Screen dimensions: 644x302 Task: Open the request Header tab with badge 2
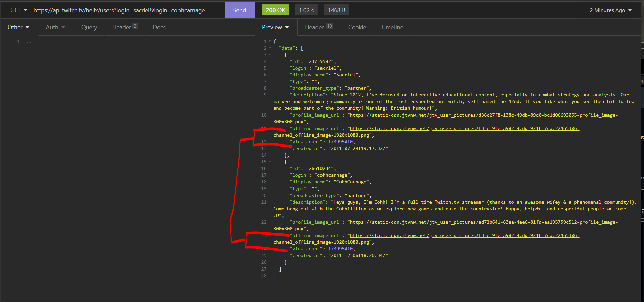click(125, 27)
